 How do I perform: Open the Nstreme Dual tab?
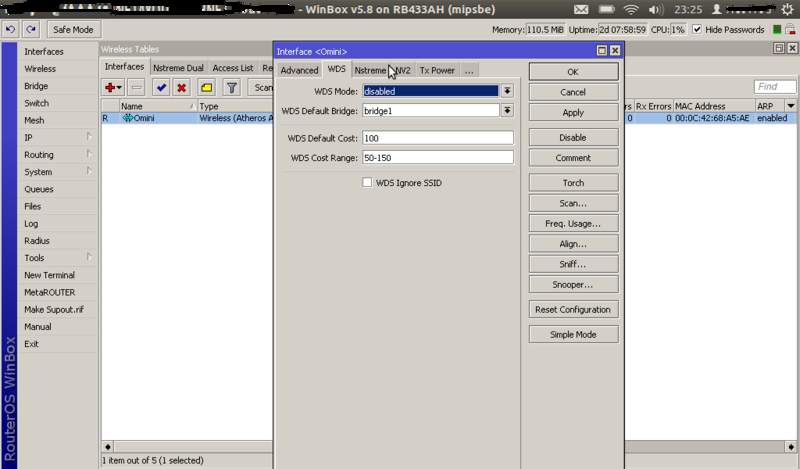[178, 68]
